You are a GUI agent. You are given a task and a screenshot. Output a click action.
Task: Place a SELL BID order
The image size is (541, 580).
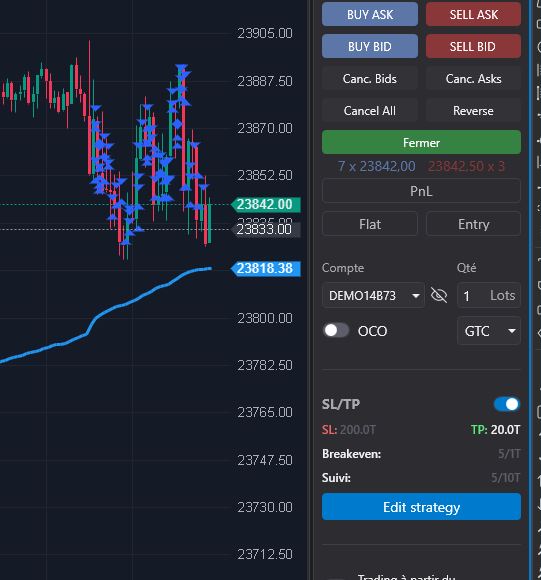(x=473, y=47)
